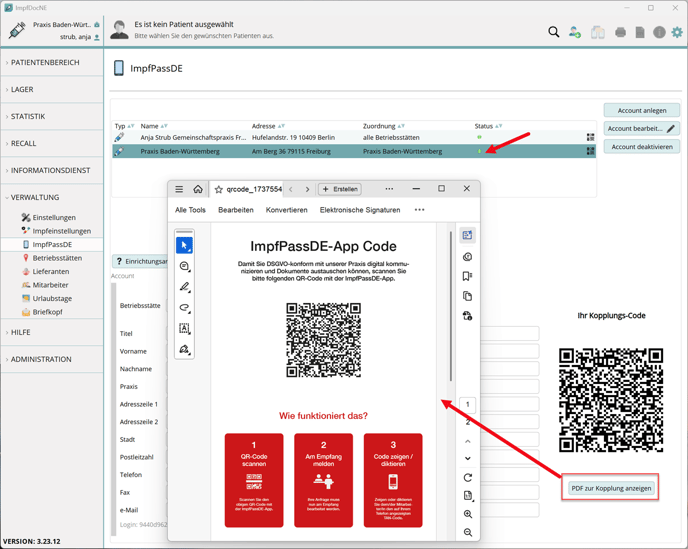This screenshot has width=688, height=549.
Task: Click the PDF viewer vertical scrollbar
Action: [451, 306]
